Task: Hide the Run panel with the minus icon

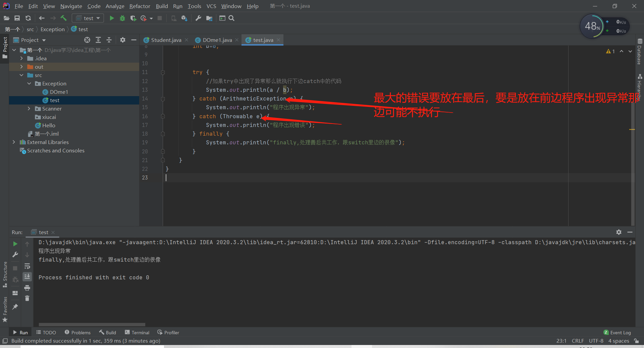Action: coord(630,232)
